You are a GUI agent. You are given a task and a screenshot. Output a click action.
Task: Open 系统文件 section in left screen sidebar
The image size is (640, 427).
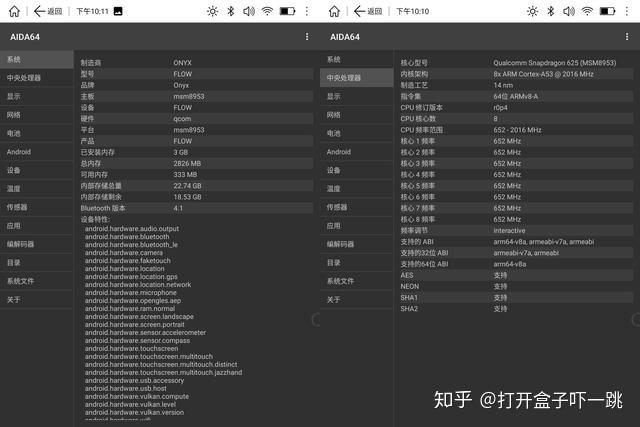pyautogui.click(x=37, y=281)
